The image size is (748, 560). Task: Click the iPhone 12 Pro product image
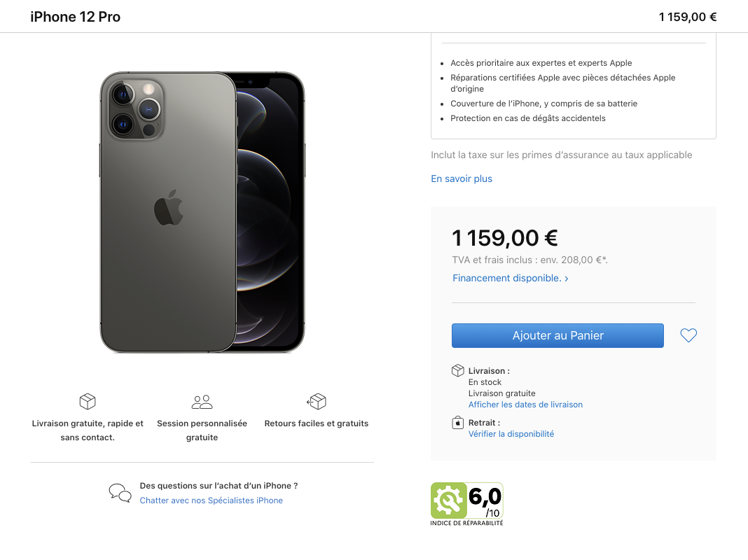(202, 212)
